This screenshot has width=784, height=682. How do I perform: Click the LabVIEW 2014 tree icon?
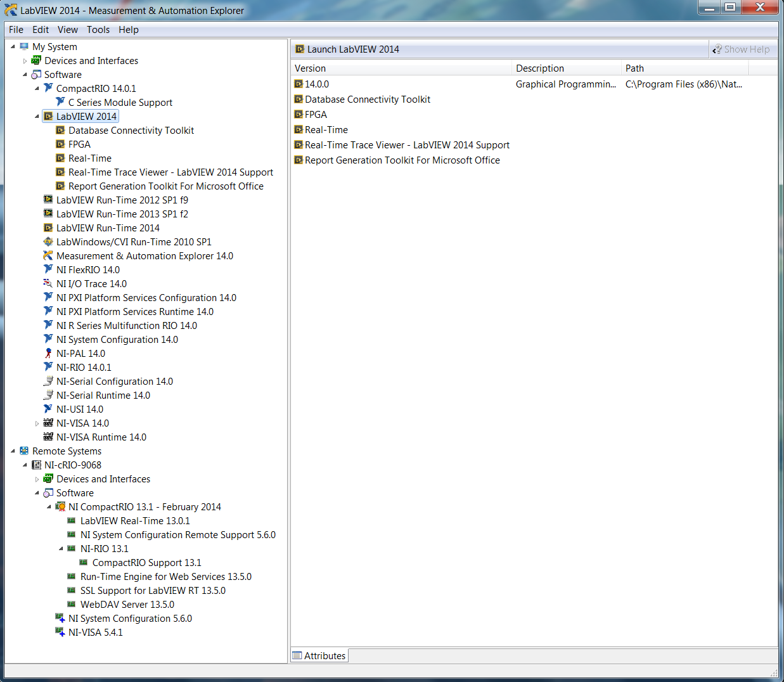(x=48, y=116)
